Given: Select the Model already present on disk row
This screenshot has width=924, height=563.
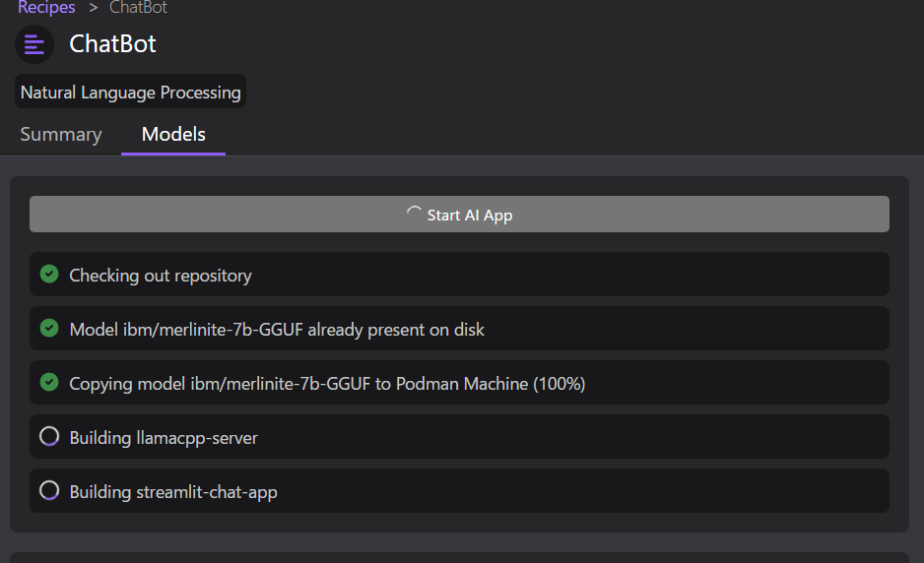Looking at the screenshot, I should (459, 329).
